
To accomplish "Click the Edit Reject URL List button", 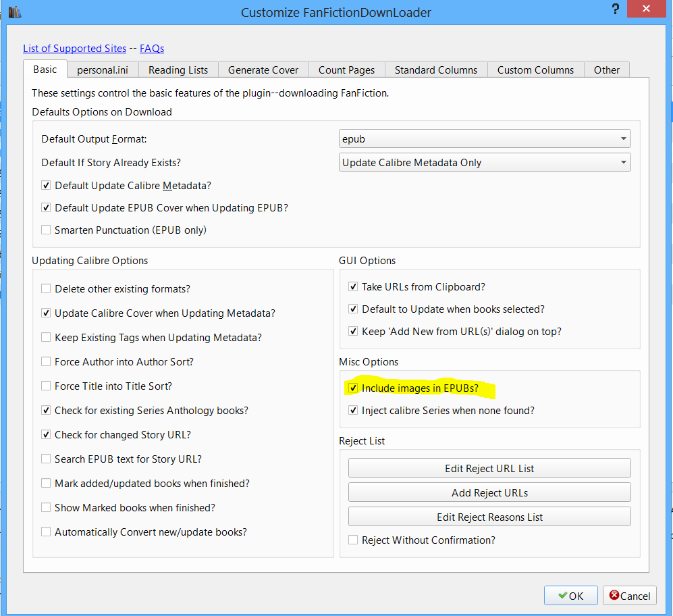I will pos(489,468).
